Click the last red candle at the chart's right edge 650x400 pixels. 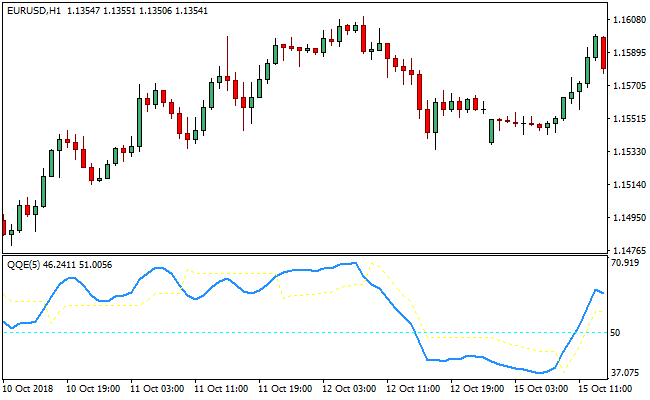[604, 53]
